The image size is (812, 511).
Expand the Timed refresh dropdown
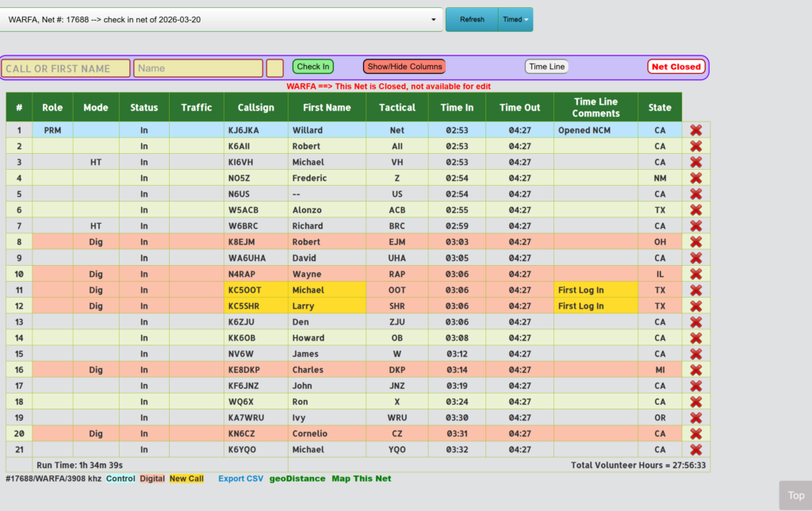[x=516, y=20]
